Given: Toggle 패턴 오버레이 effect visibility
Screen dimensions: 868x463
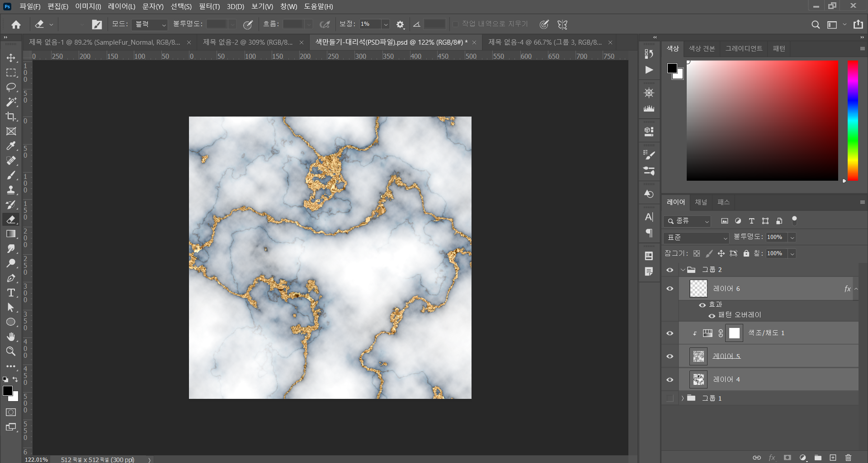Looking at the screenshot, I should (x=712, y=315).
